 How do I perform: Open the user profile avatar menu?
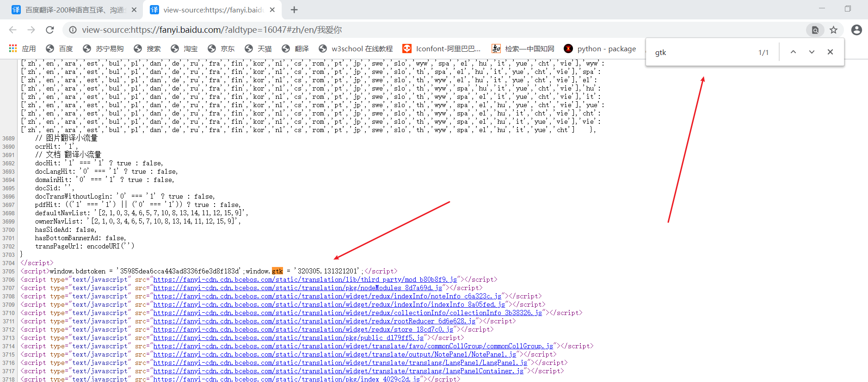[856, 30]
